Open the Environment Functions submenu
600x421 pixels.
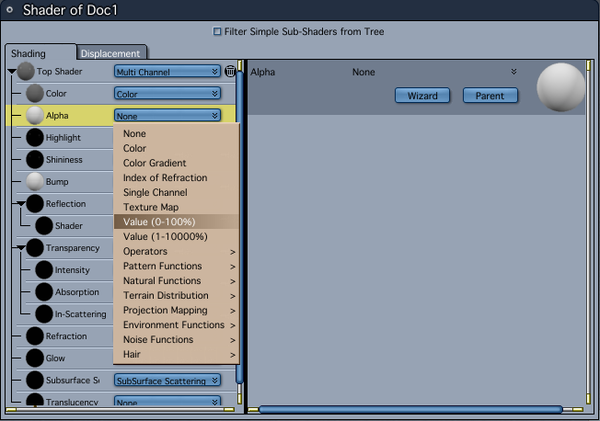click(x=176, y=325)
